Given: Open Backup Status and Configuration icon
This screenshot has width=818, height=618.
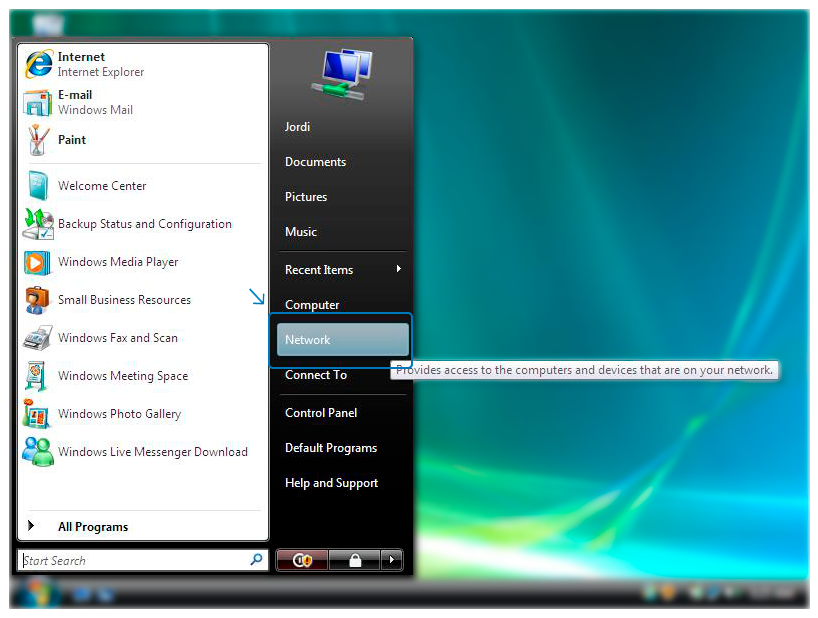Looking at the screenshot, I should tap(38, 224).
